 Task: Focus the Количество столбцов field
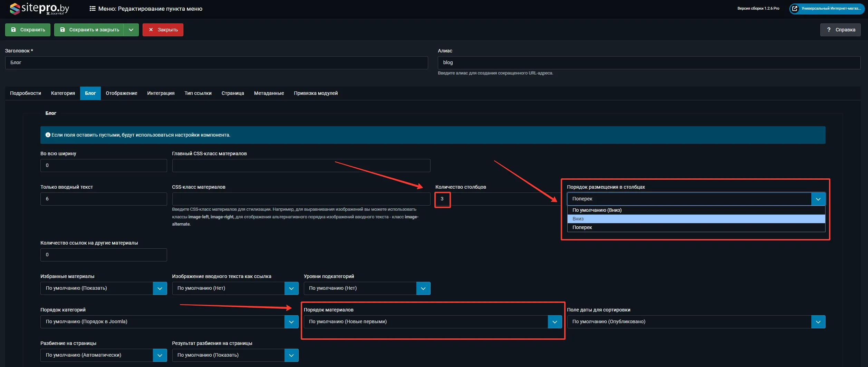pos(497,199)
